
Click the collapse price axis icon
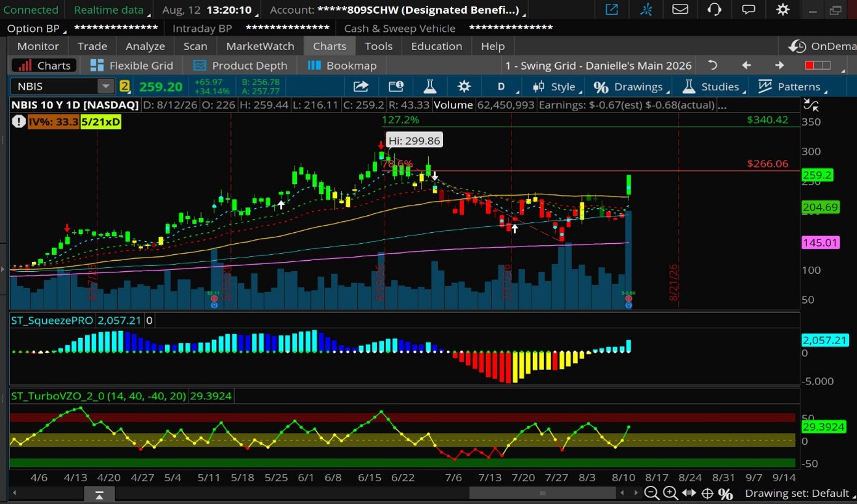click(x=811, y=105)
